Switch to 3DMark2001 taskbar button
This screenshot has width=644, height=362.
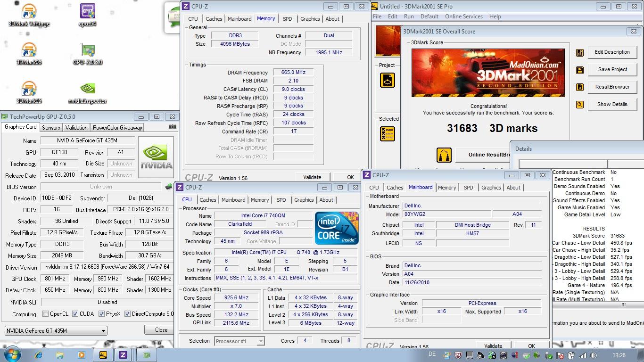coord(103,355)
